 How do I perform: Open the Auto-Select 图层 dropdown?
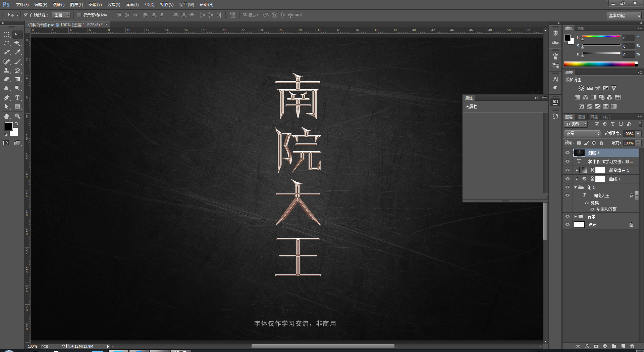pos(61,15)
